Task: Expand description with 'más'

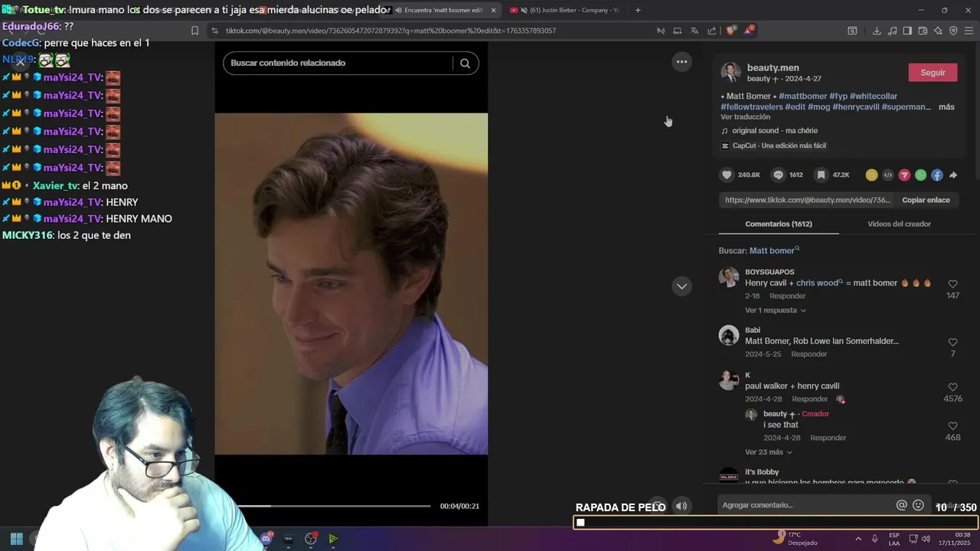Action: tap(946, 107)
